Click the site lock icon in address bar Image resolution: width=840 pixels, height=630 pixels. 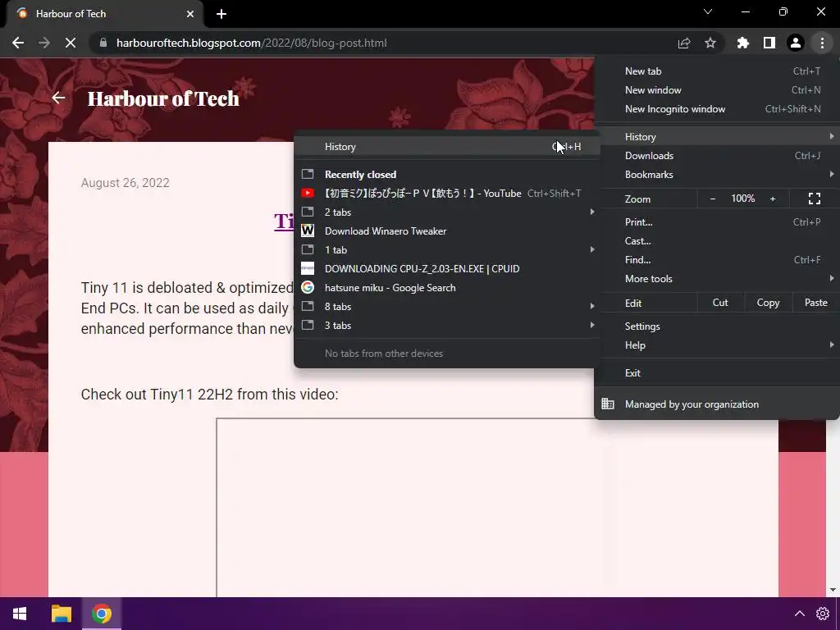103,43
